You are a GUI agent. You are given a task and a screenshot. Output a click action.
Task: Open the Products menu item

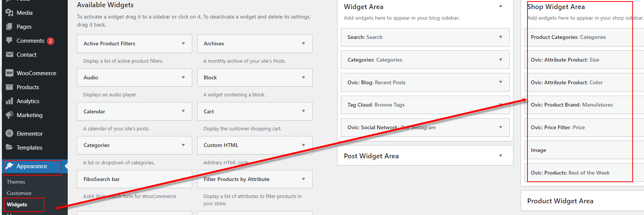pos(28,87)
